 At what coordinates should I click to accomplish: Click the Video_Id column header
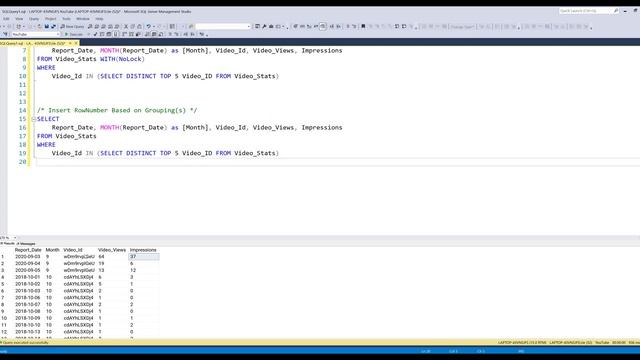coord(73,250)
